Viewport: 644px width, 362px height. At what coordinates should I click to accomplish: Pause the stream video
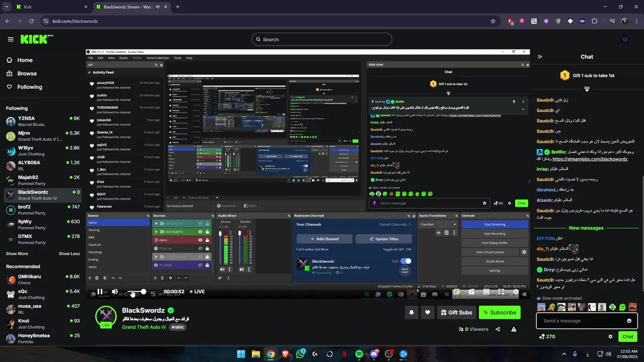coord(100,292)
